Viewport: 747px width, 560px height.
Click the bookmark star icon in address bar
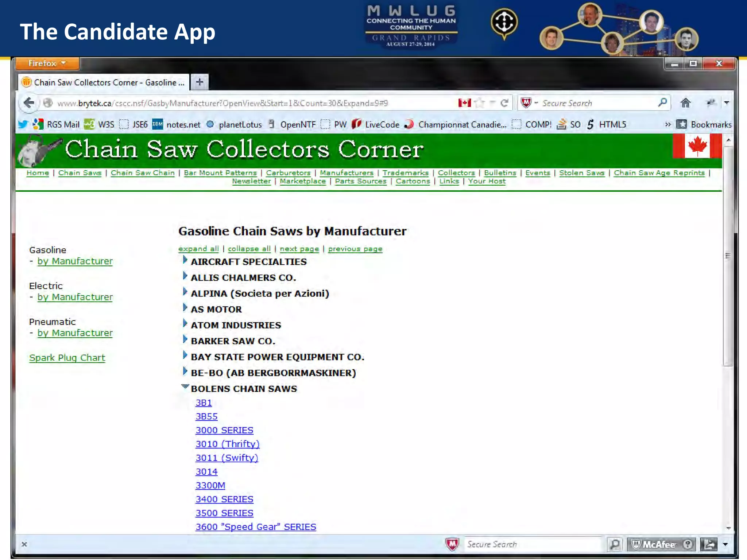coord(479,103)
